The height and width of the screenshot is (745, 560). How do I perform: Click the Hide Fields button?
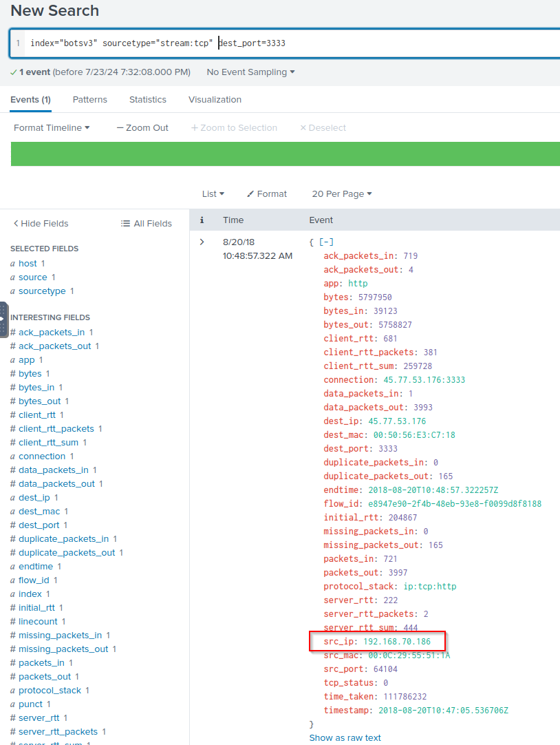(x=41, y=223)
